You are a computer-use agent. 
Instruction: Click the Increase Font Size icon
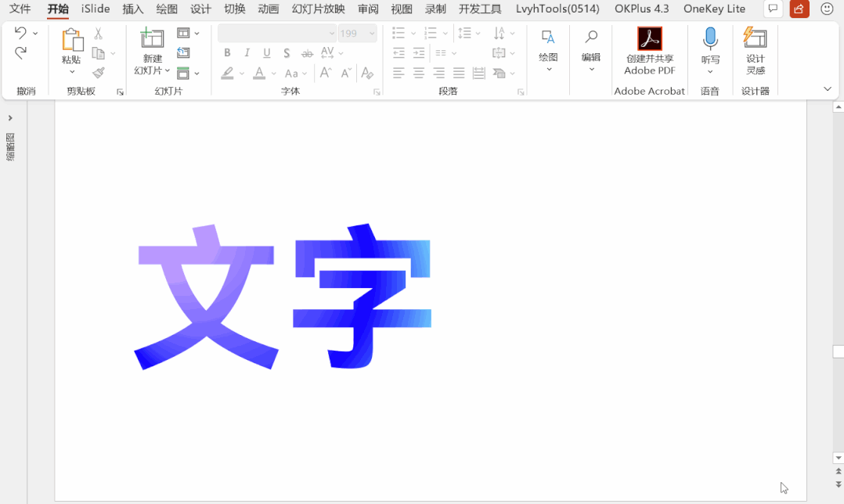pos(326,73)
